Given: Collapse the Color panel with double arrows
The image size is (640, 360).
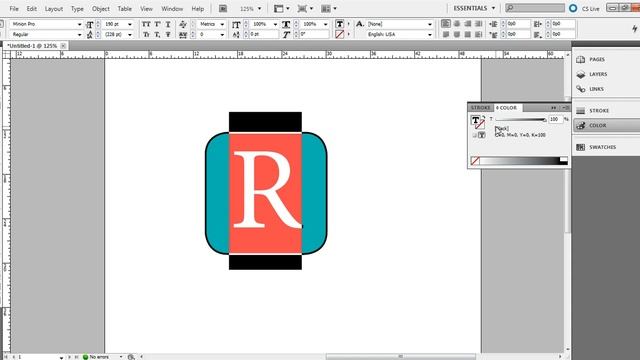Looking at the screenshot, I should click(553, 108).
